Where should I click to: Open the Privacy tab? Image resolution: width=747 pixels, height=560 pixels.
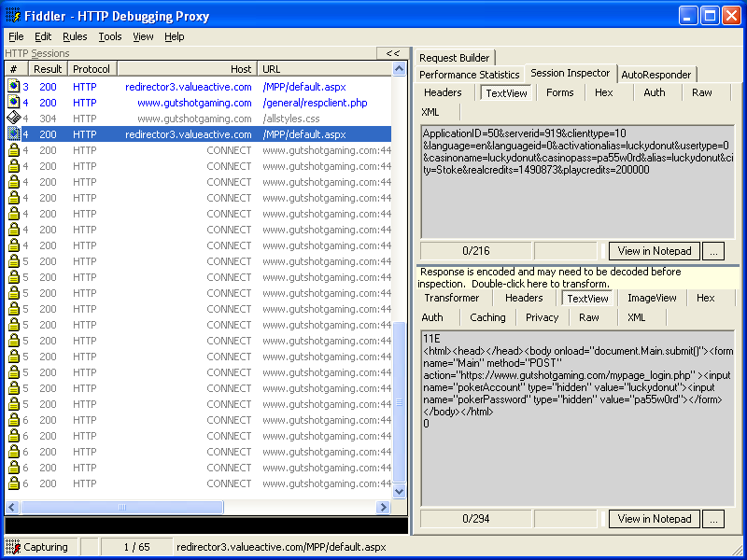pyautogui.click(x=542, y=317)
